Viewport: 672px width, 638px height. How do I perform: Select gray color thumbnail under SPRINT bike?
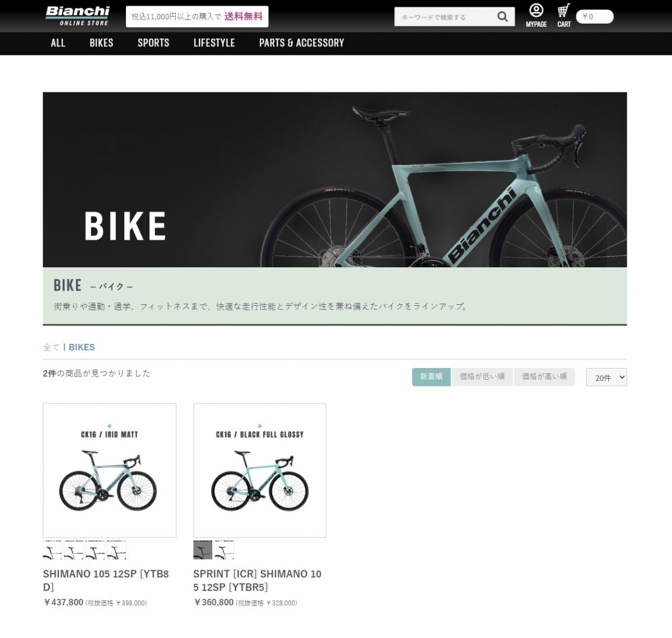[x=203, y=550]
